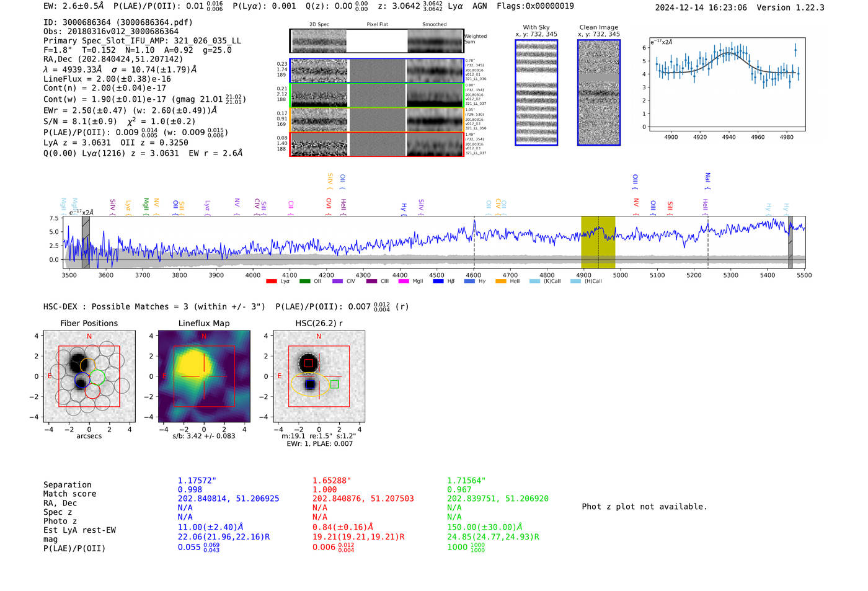The height and width of the screenshot is (591, 868).
Task: Click the Cont(w) gmag line
Action: 144,99
